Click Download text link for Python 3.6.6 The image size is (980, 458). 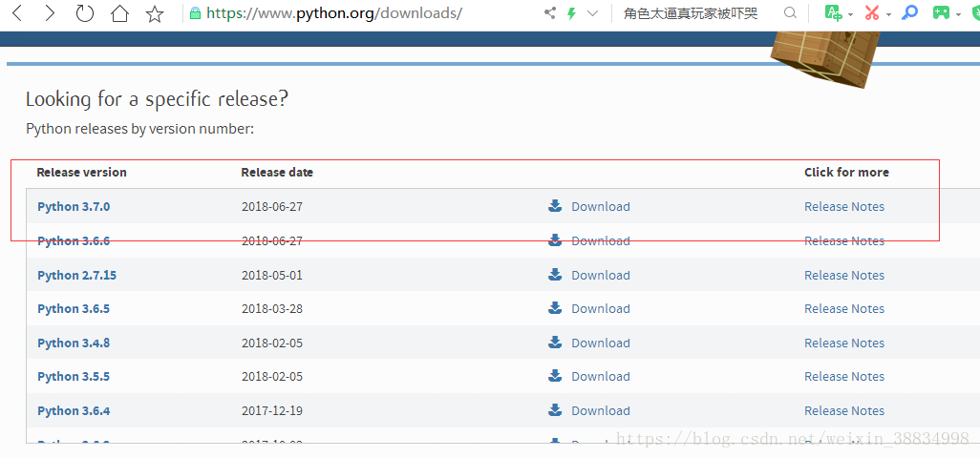click(601, 240)
